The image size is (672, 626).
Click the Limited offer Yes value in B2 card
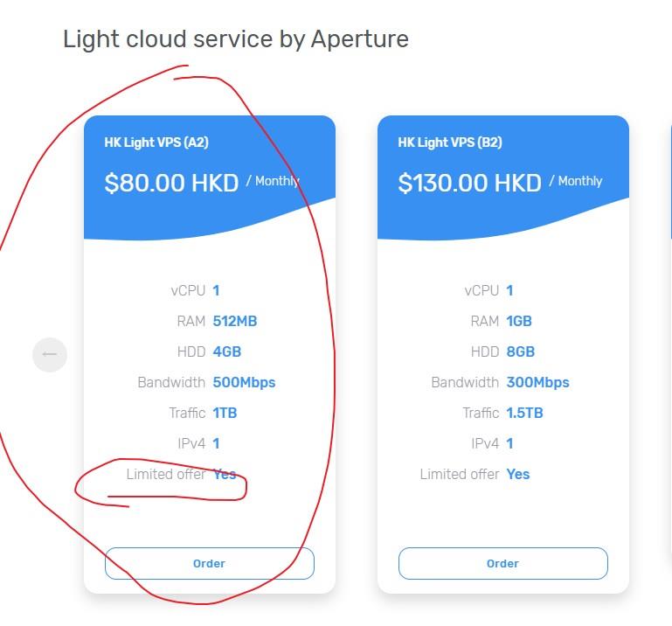click(x=518, y=474)
